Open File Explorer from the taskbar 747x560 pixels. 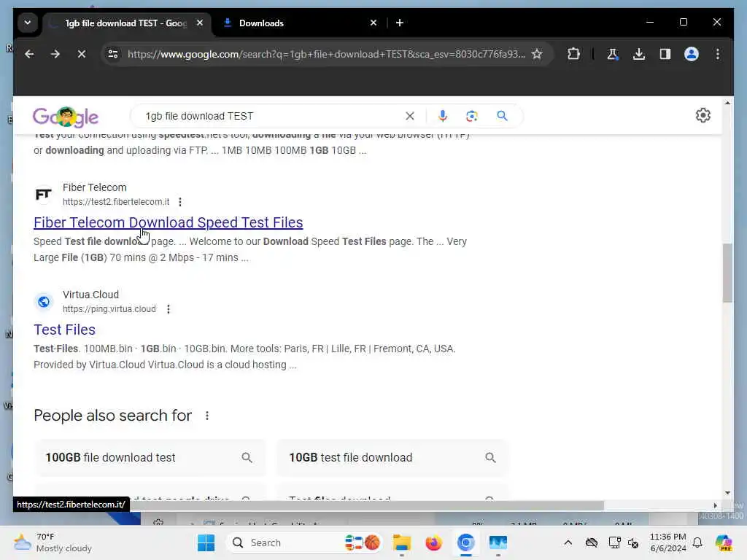pyautogui.click(x=402, y=542)
